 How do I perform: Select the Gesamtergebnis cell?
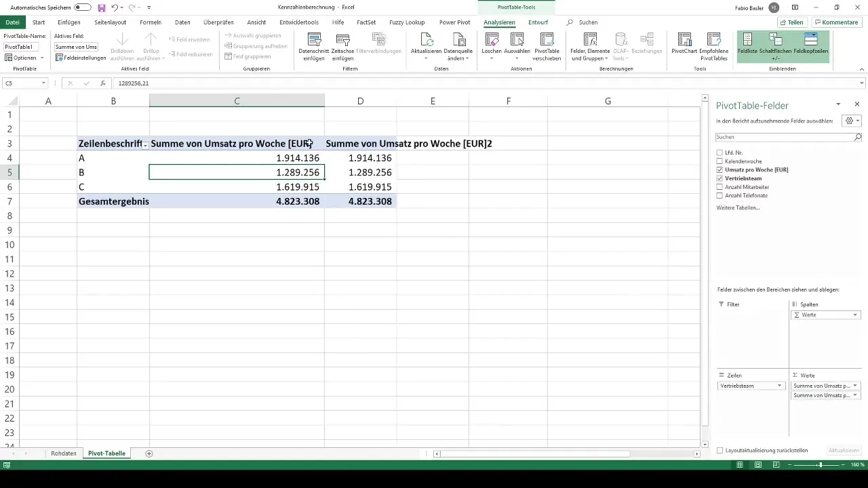113,201
